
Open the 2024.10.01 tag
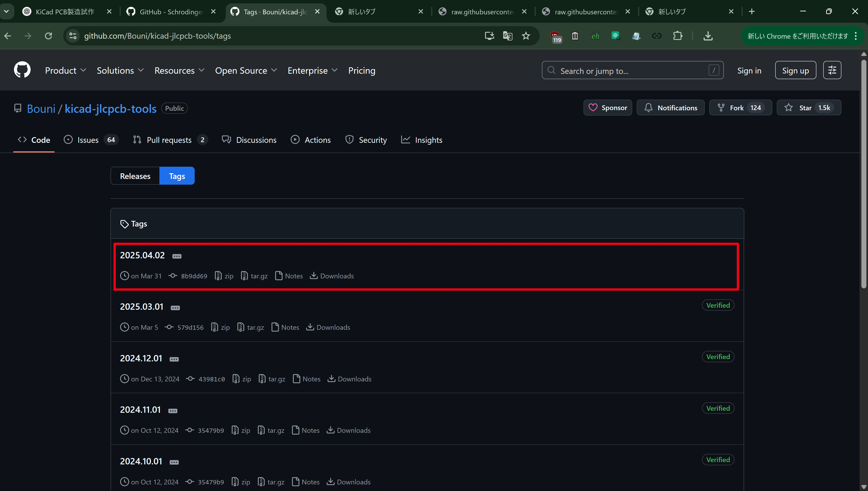pyautogui.click(x=141, y=461)
